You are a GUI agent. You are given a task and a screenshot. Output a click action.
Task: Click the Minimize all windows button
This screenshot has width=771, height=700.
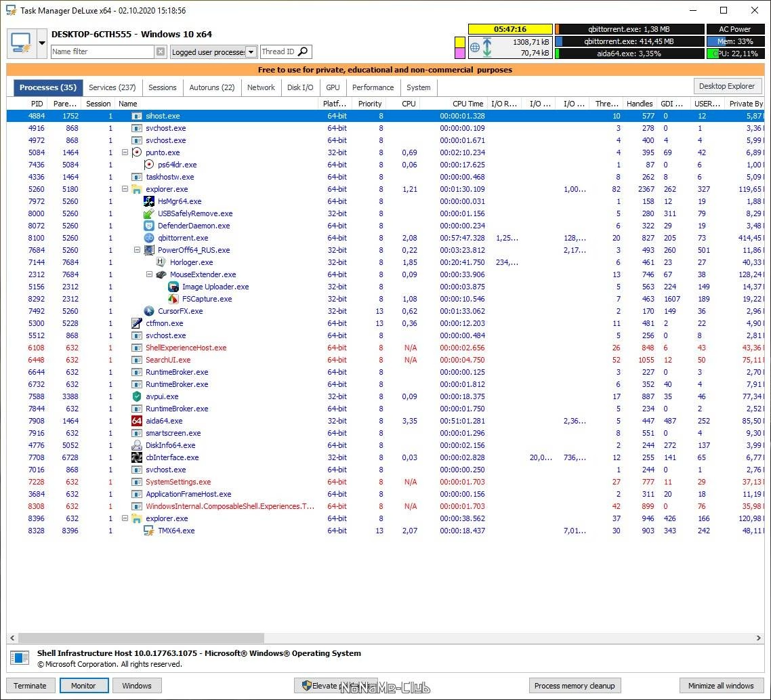721,686
